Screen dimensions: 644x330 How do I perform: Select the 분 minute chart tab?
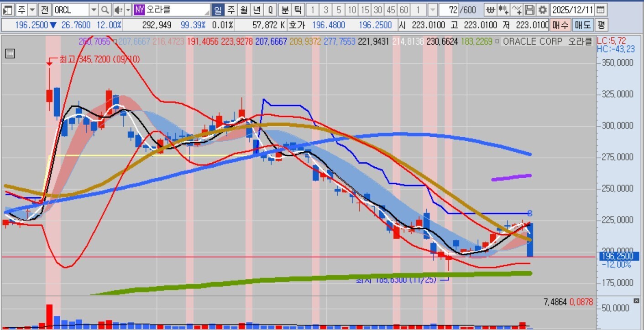285,10
